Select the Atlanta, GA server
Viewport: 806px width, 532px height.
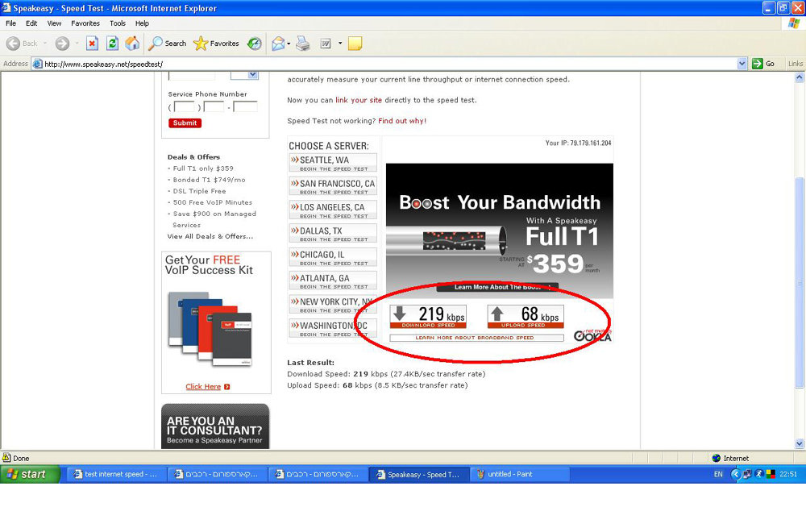pyautogui.click(x=333, y=281)
